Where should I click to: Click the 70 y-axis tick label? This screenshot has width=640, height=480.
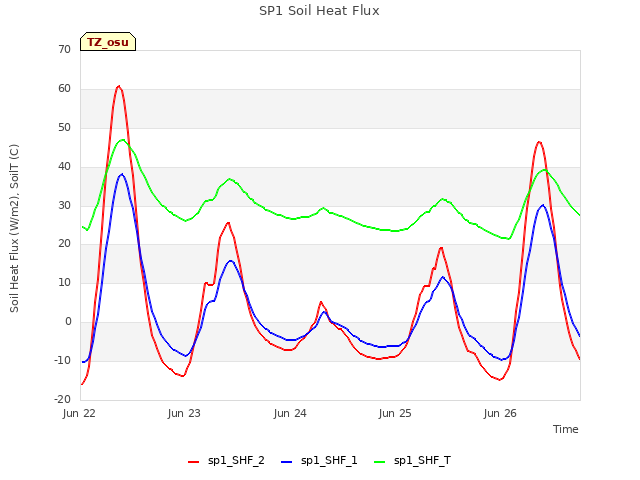tap(64, 49)
